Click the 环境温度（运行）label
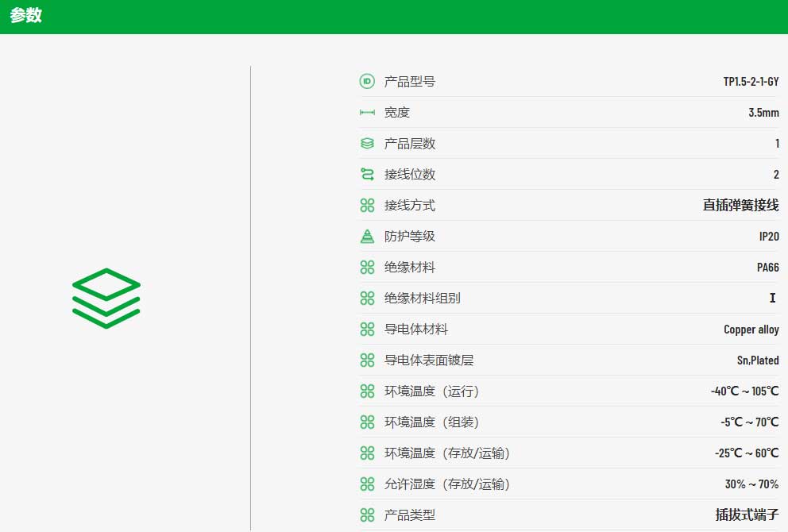 [x=431, y=391]
